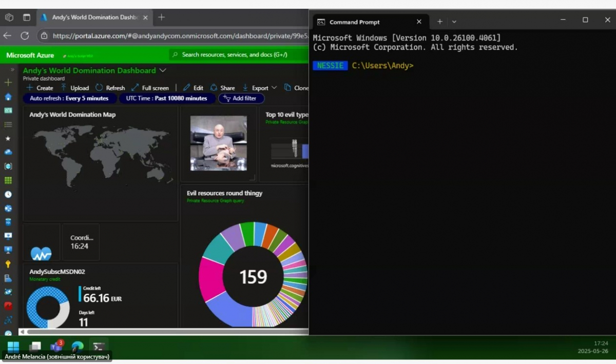This screenshot has width=616, height=364.
Task: Open new Edge tab with plus
Action: 161,17
